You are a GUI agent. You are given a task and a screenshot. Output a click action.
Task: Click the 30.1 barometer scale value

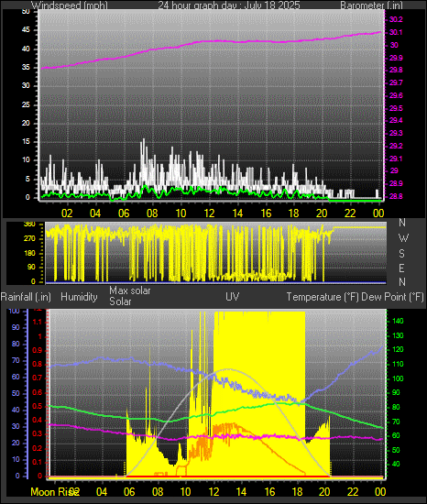[396, 32]
